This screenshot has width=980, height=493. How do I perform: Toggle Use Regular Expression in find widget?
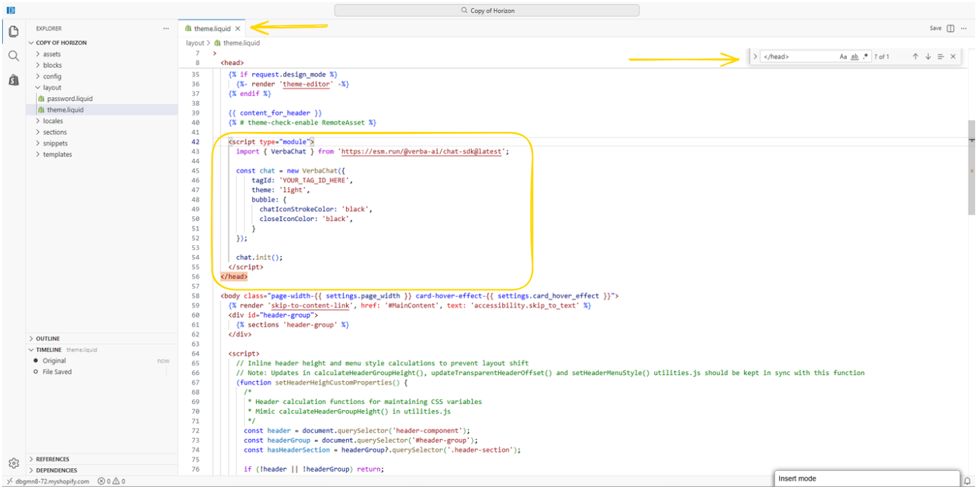(x=865, y=57)
